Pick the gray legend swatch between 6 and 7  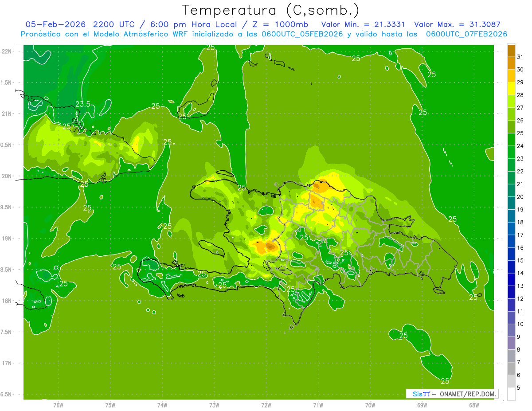[x=511, y=369]
